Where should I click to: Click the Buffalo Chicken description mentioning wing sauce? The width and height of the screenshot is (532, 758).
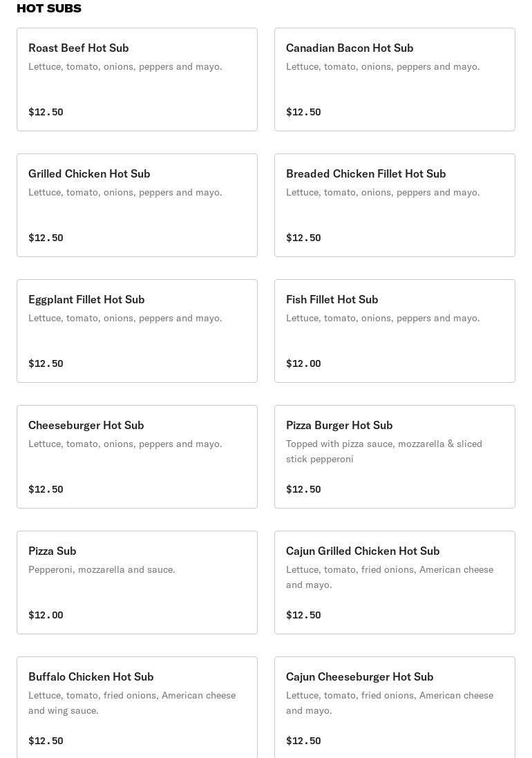pyautogui.click(x=132, y=703)
